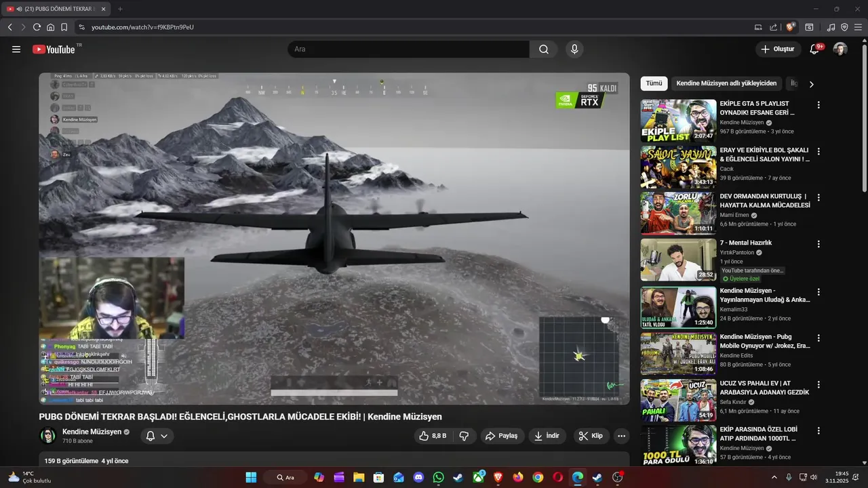Open options menu for DEV ORMANDAN KURTULUŞ
The height and width of the screenshot is (488, 868).
point(818,197)
